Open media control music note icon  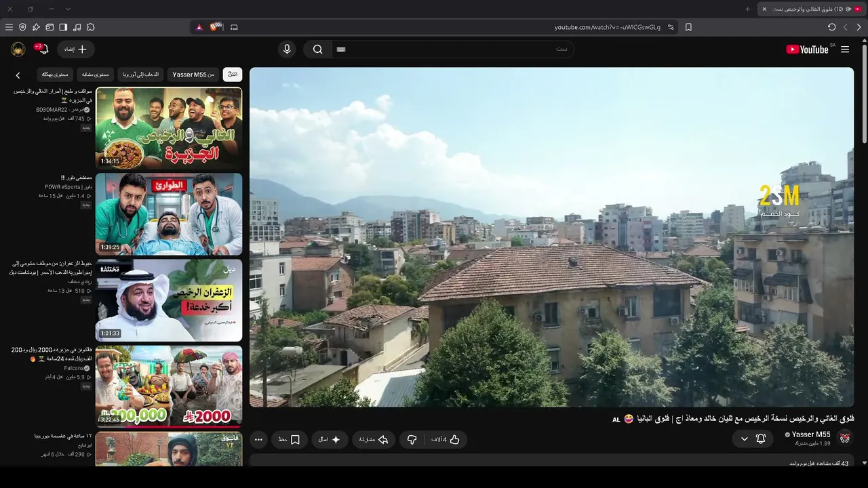77,27
